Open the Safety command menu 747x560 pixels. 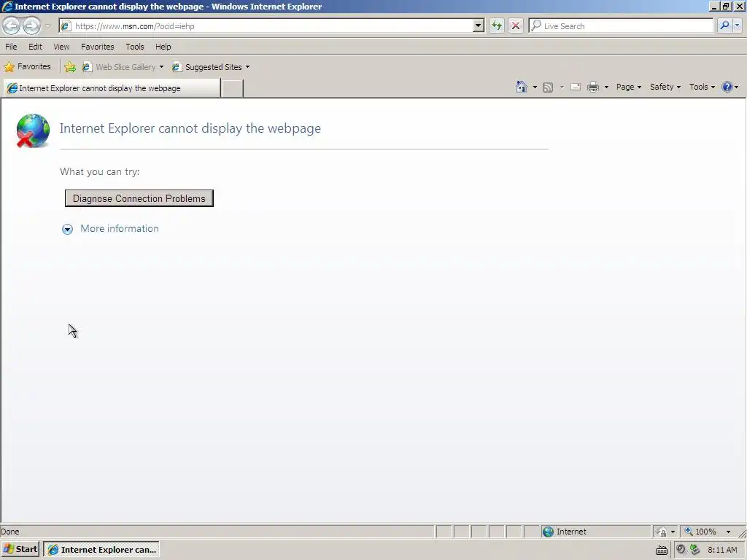click(665, 87)
